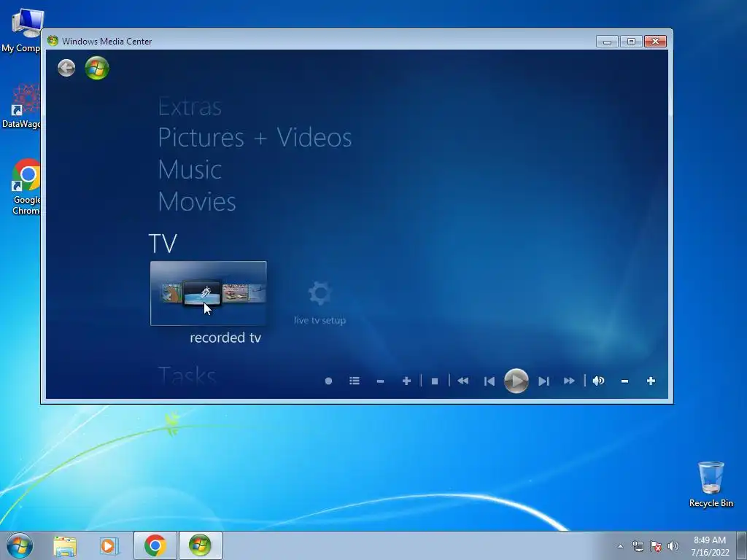747x560 pixels.
Task: Mute audio with the speaker icon
Action: point(598,381)
